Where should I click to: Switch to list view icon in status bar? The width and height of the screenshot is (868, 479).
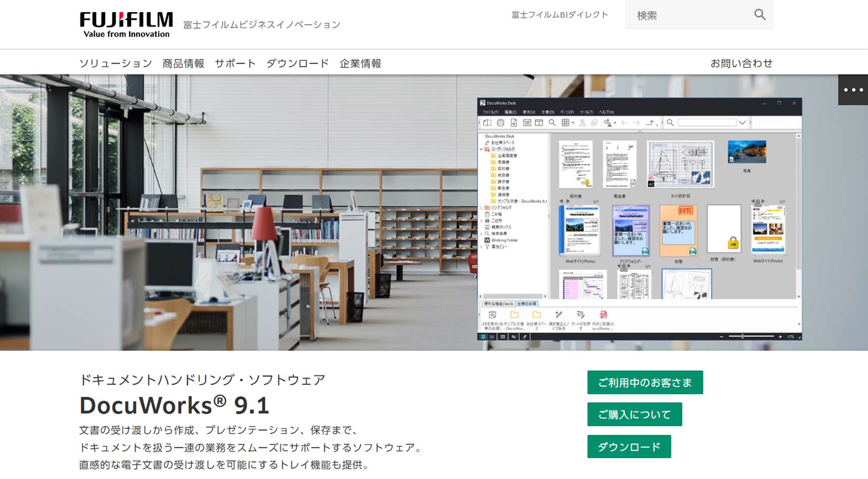tap(492, 337)
